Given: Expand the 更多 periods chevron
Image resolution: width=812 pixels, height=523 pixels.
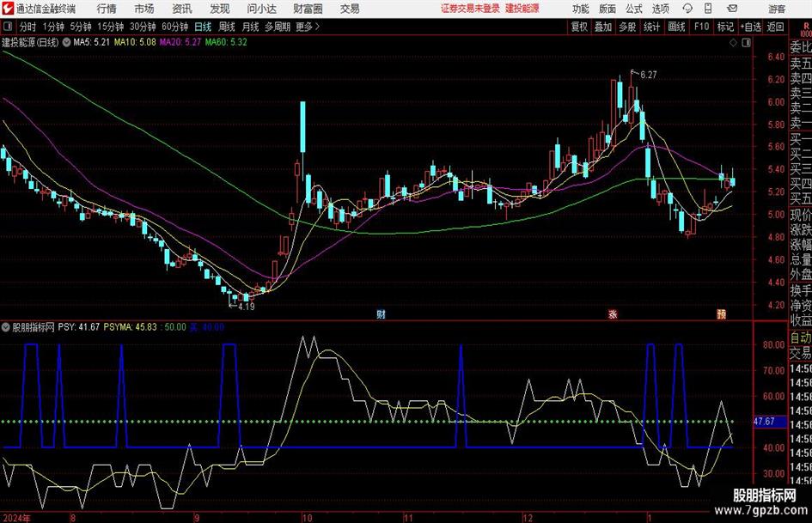Looking at the screenshot, I should point(317,27).
